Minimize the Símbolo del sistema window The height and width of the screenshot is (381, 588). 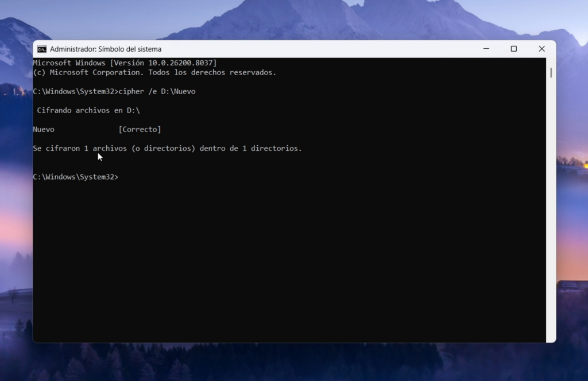coord(486,49)
